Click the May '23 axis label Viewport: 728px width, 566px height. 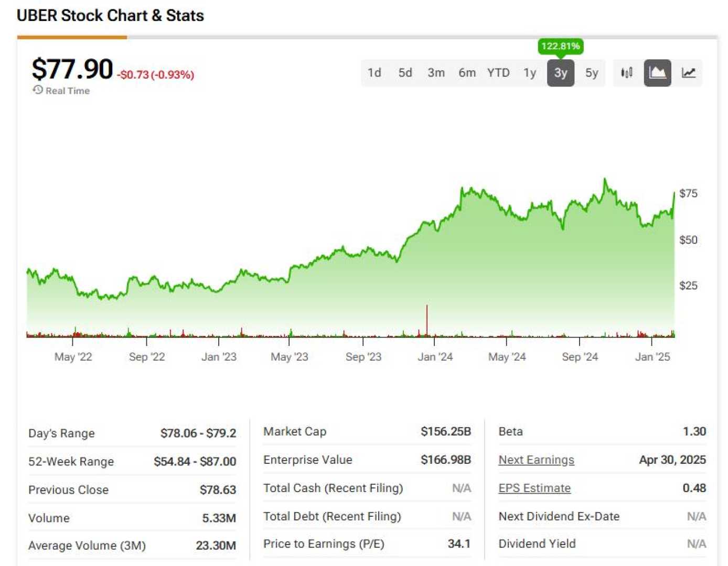pyautogui.click(x=290, y=357)
